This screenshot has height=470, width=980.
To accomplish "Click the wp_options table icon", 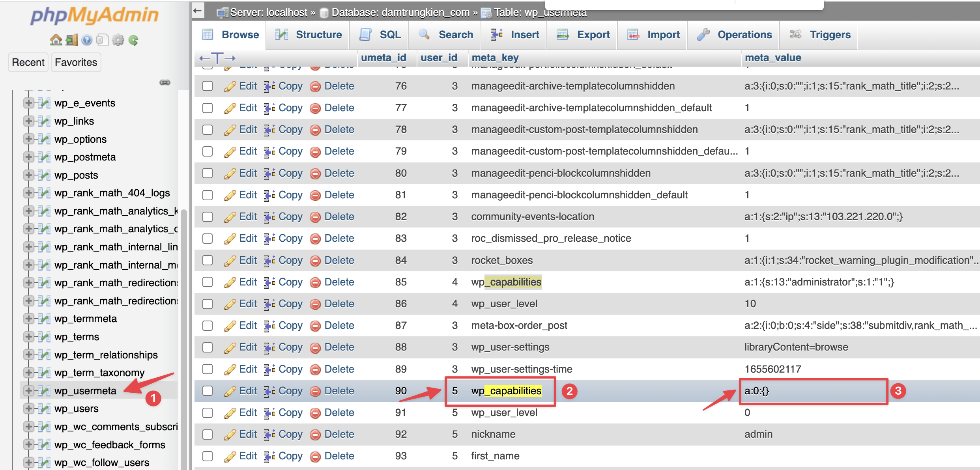I will pos(44,139).
